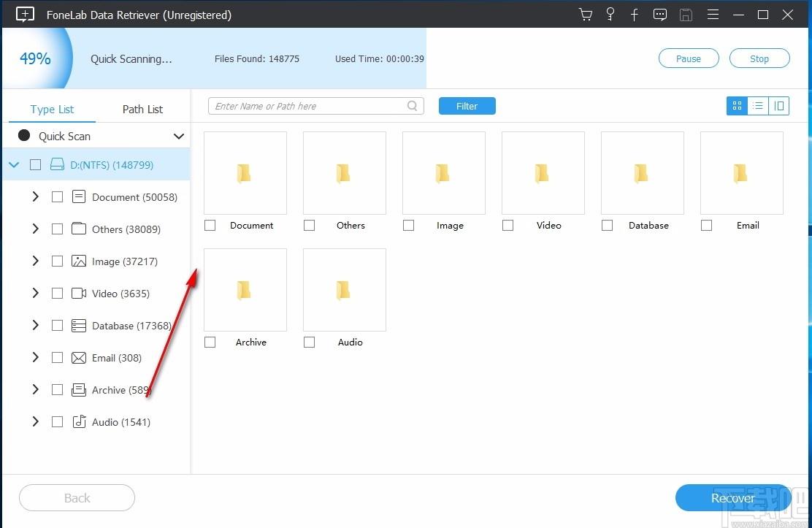The height and width of the screenshot is (528, 812).
Task: Check the Database (17368) tree checkbox
Action: tap(57, 326)
